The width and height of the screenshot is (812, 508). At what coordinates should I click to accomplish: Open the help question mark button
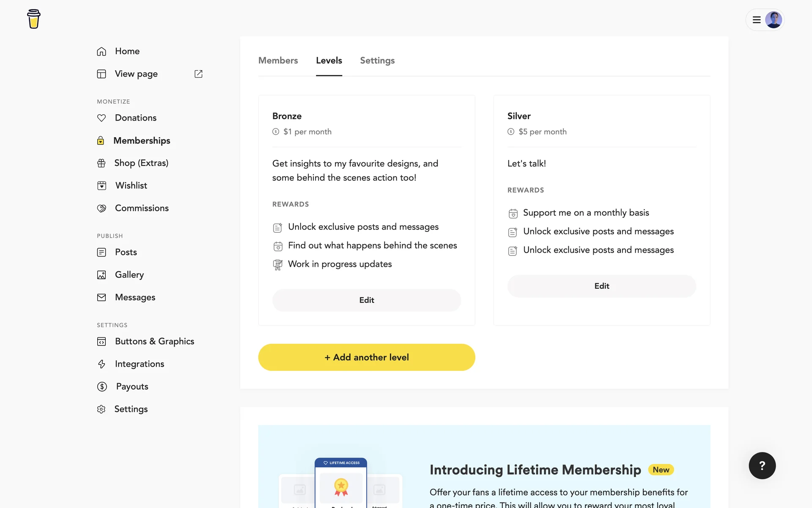[762, 466]
